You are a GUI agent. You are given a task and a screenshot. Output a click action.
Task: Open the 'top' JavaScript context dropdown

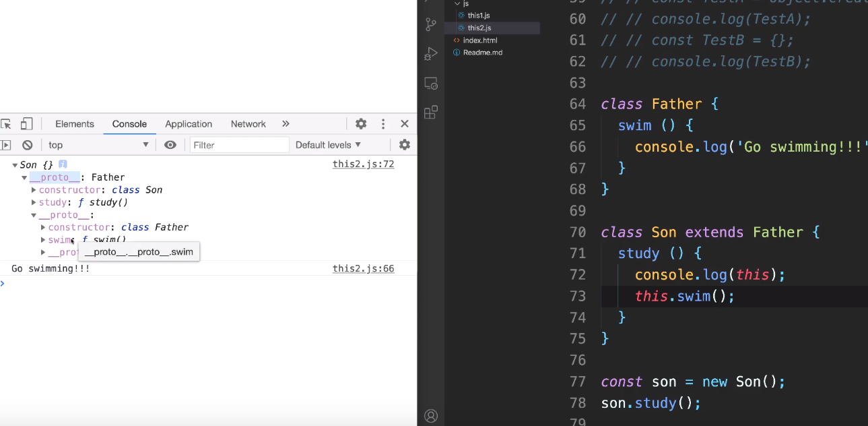98,145
